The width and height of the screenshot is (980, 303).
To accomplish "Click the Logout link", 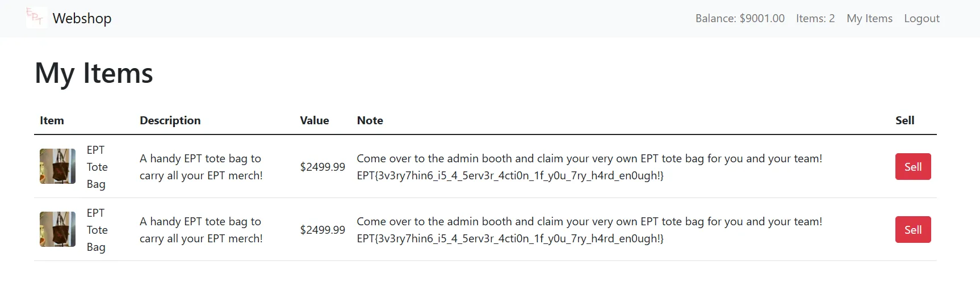I will (x=922, y=18).
